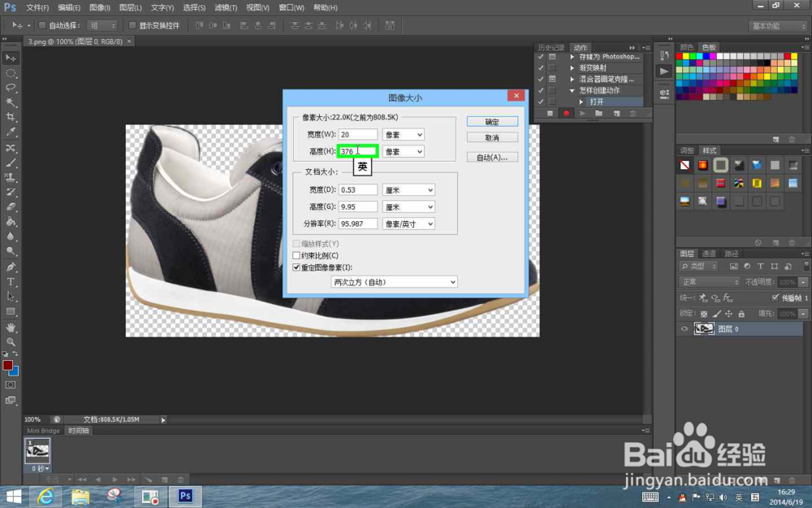Click the width (W) input field

pyautogui.click(x=358, y=134)
